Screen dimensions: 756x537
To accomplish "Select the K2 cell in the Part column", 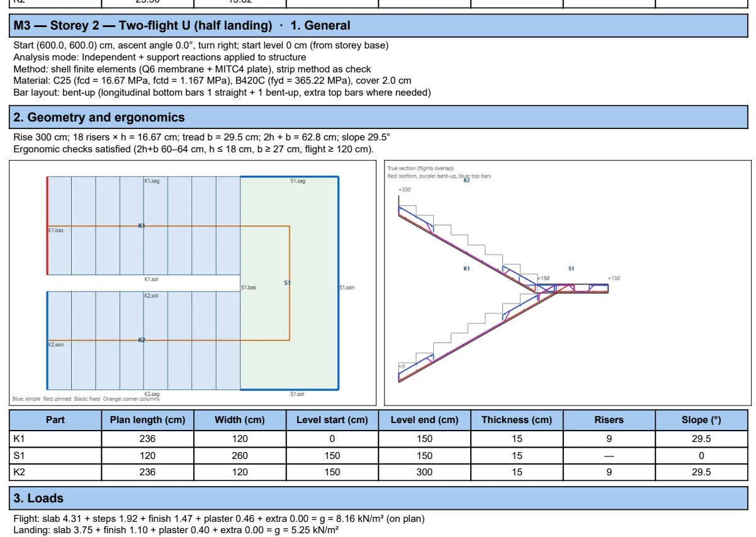I will tap(55, 472).
